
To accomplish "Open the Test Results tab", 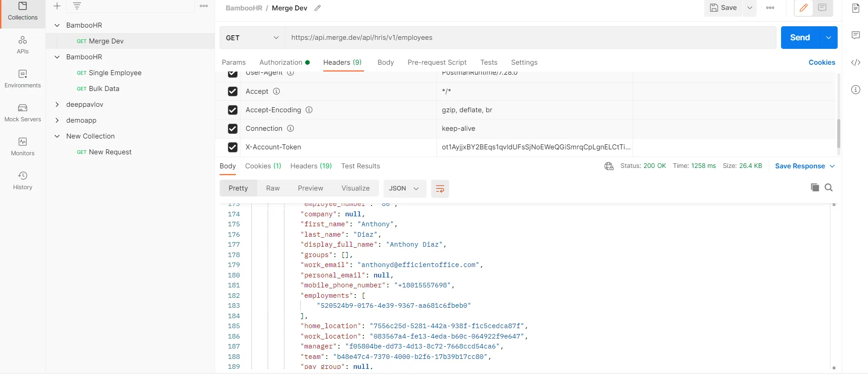I will click(360, 166).
